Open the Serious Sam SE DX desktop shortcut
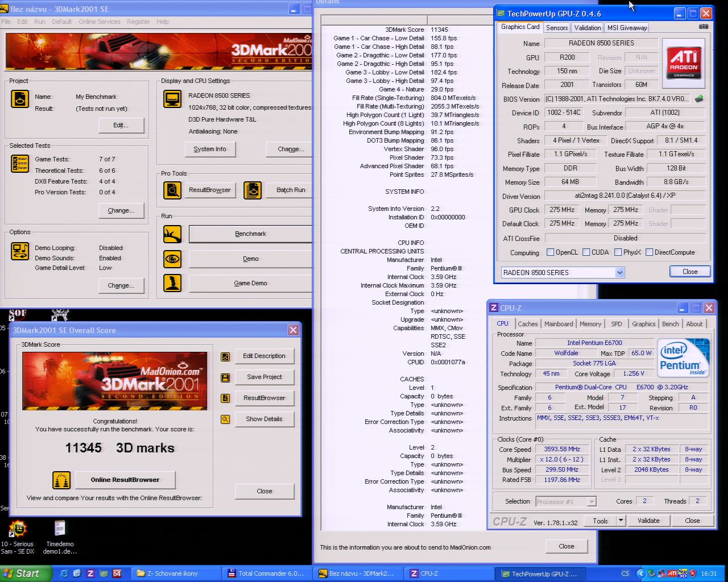The height and width of the screenshot is (582, 728). point(17,537)
